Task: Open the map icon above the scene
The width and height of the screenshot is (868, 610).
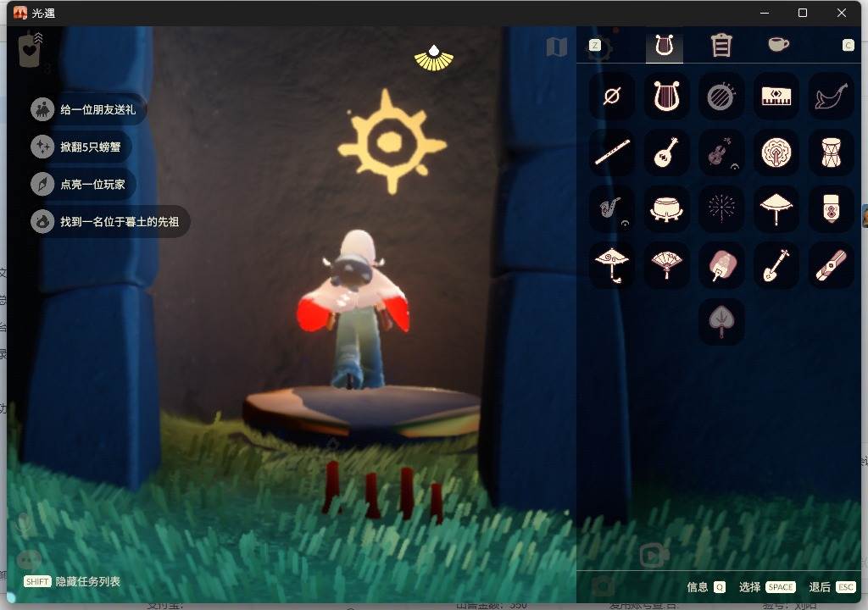Action: 556,47
